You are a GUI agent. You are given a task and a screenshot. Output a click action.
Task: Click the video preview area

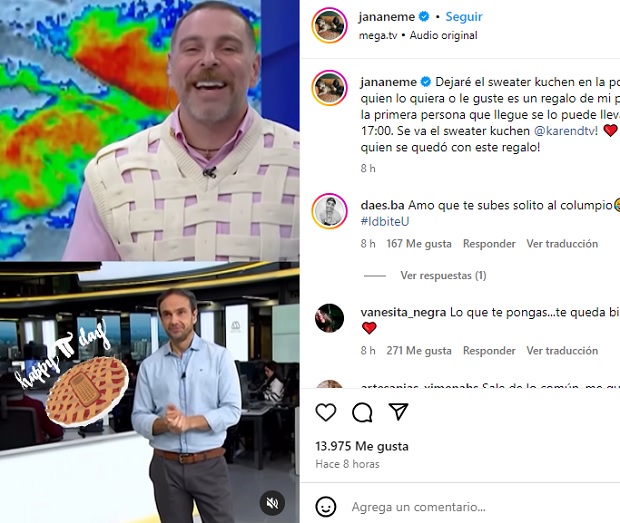pyautogui.click(x=149, y=261)
